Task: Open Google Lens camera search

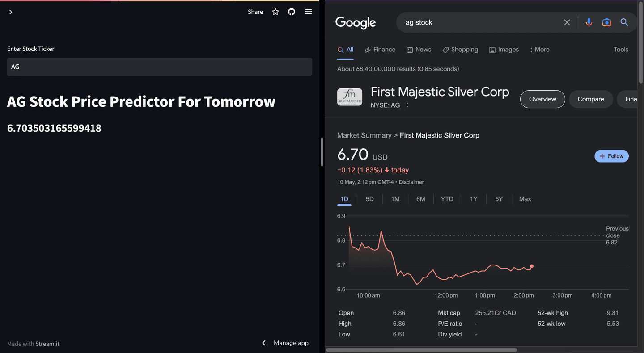Action: click(x=607, y=22)
